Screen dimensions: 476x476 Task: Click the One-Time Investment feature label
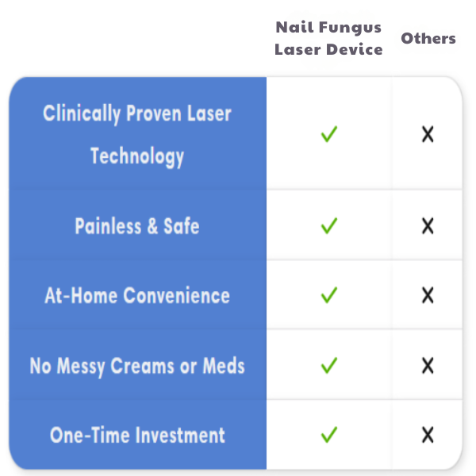pos(137,435)
